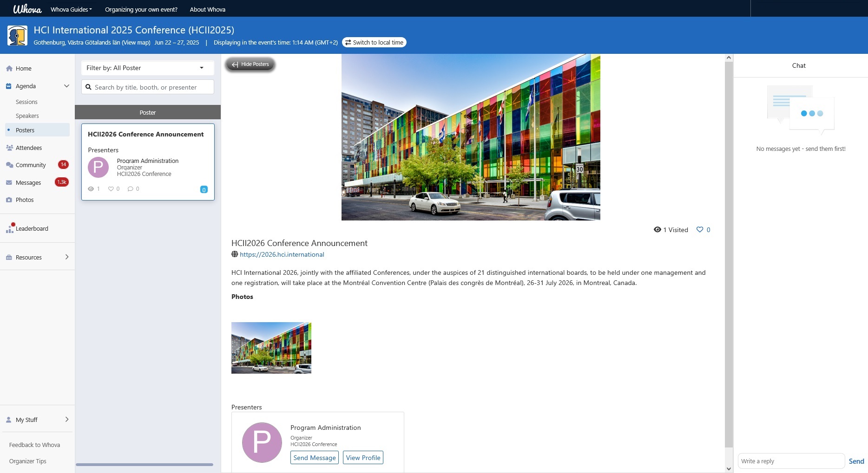Open the Chat panel header

click(x=799, y=65)
